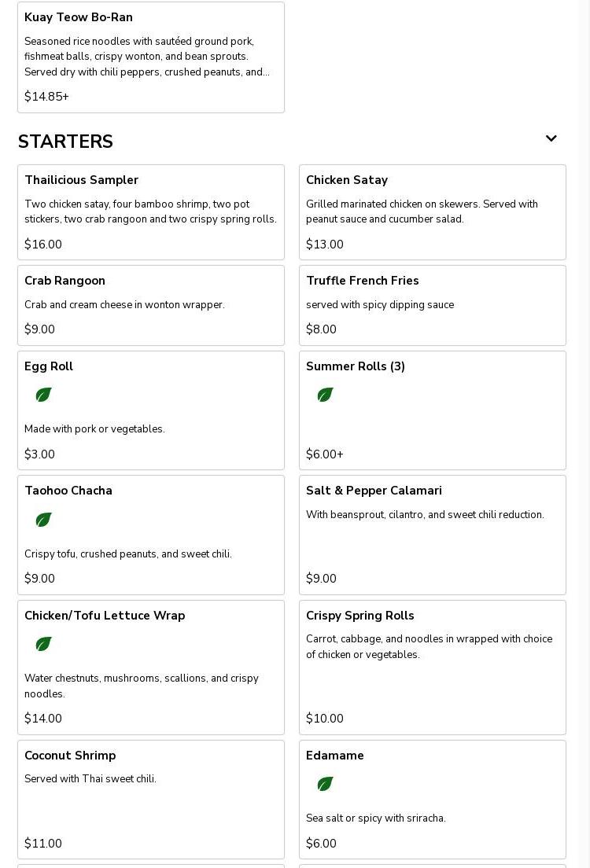Choose Truffle French Fries
Viewport: 590px width, 868px height.
click(432, 305)
